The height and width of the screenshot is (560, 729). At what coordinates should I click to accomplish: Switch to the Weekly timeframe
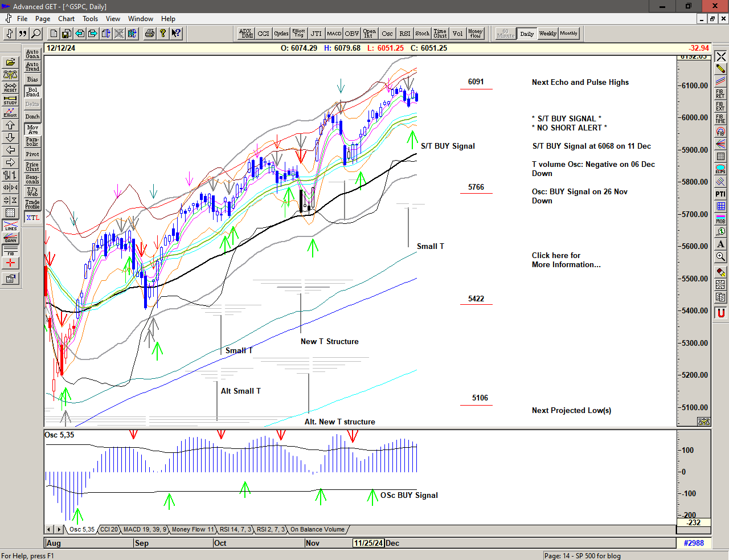[x=547, y=34]
